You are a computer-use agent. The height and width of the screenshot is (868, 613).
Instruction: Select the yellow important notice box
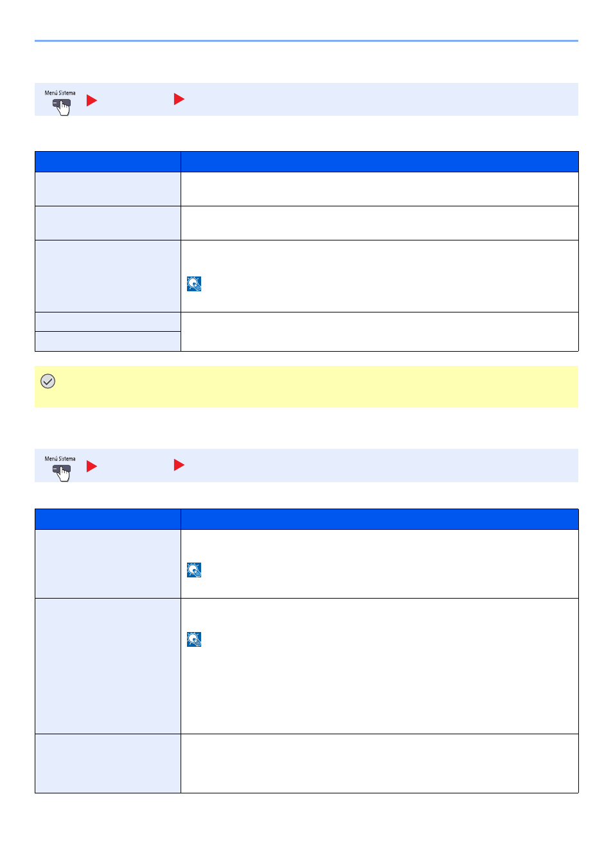[306, 386]
